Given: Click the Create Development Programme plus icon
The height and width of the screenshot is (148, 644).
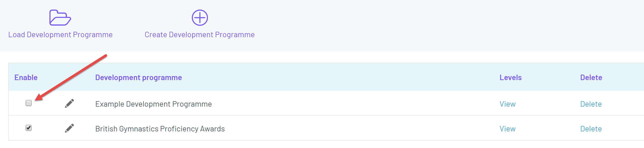Looking at the screenshot, I should [x=200, y=18].
